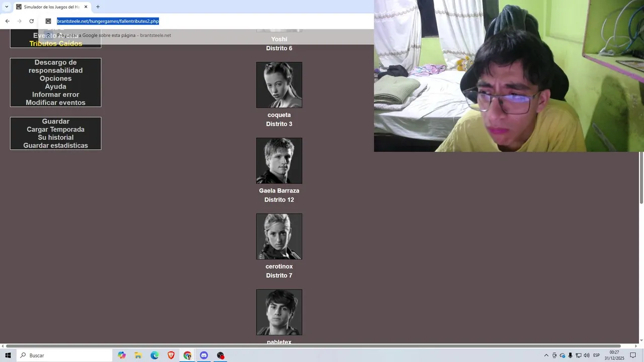Click the address bar URL

pos(108,21)
